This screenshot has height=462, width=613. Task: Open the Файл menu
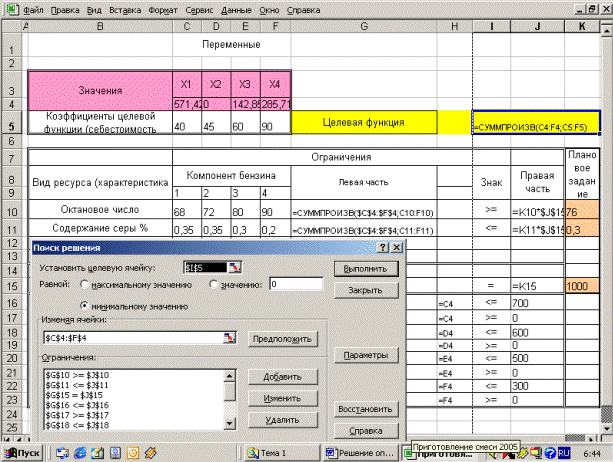coord(33,10)
